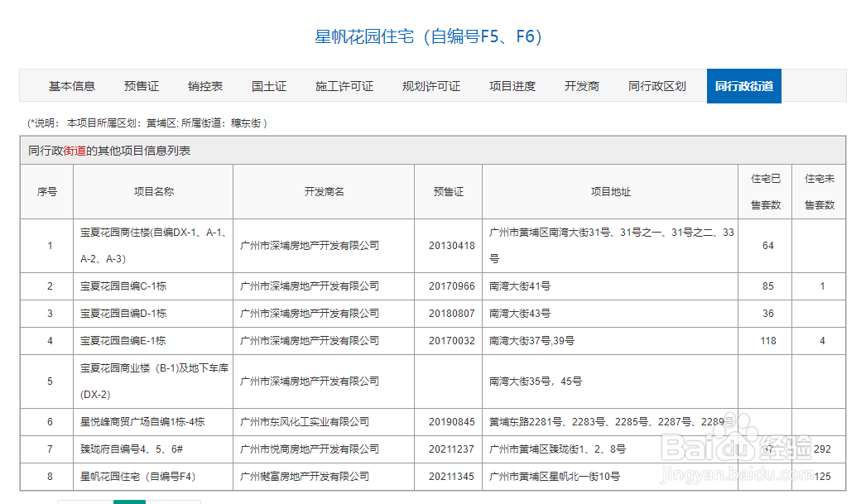Click the active 同行政街道 tab

pos(744,86)
